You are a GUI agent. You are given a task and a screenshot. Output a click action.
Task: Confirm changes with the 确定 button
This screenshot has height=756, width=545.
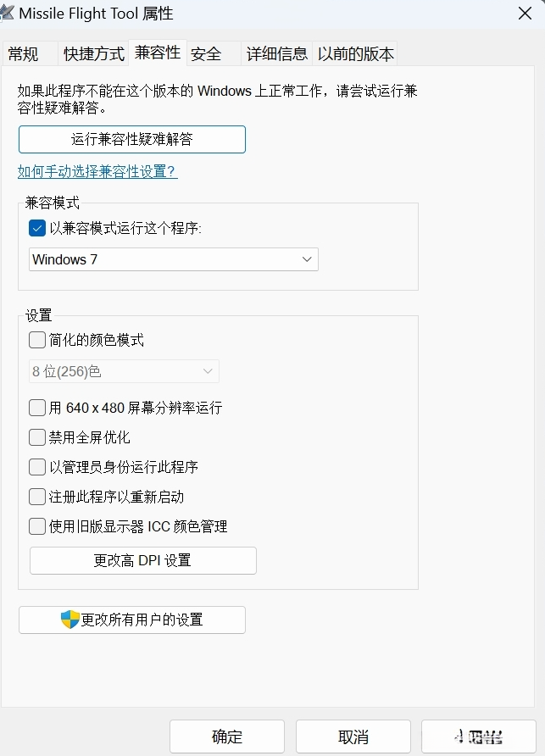click(x=225, y=737)
